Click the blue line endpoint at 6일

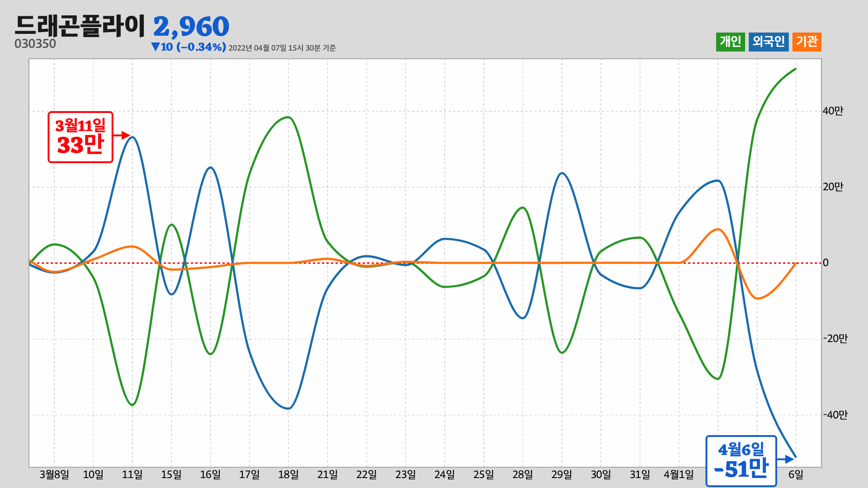pos(796,457)
